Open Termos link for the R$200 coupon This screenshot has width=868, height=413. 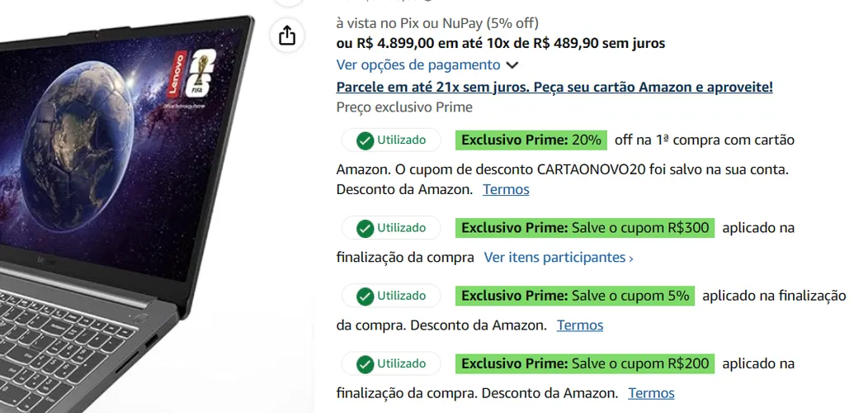(651, 393)
